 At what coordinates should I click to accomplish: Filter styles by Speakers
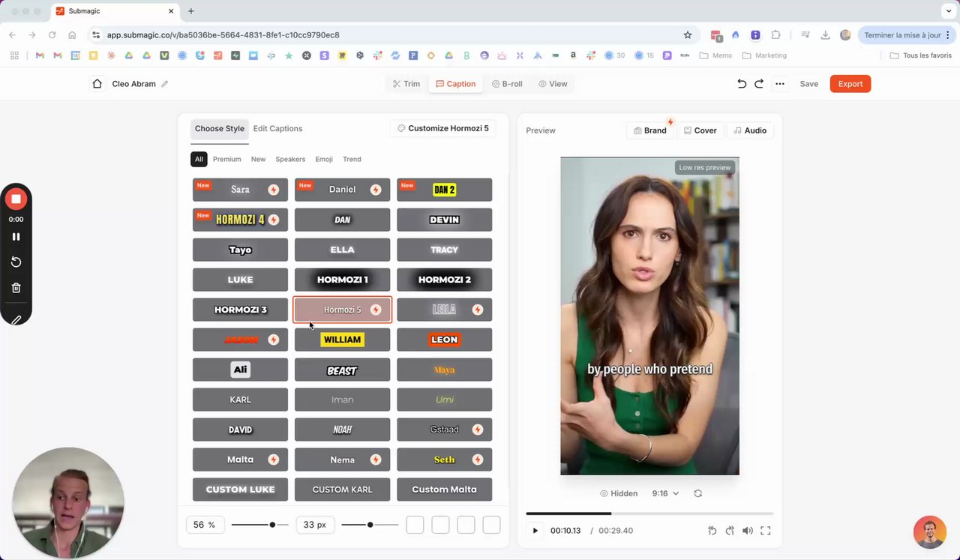coord(290,159)
